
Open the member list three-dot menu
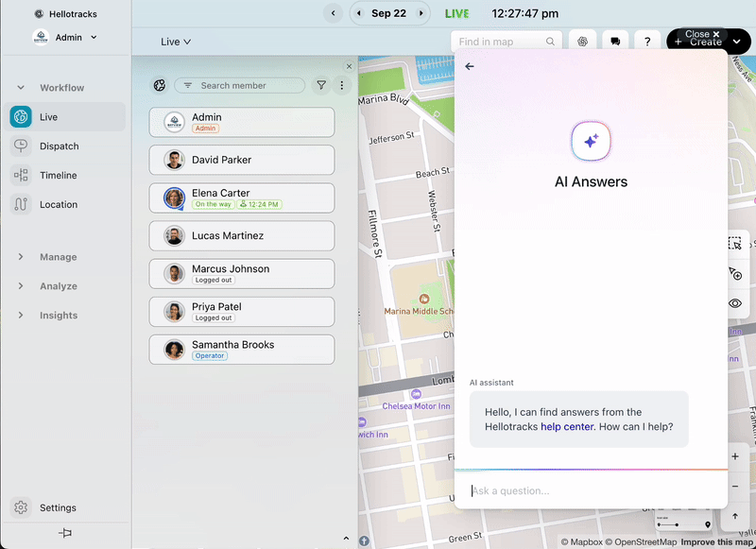[x=342, y=85]
